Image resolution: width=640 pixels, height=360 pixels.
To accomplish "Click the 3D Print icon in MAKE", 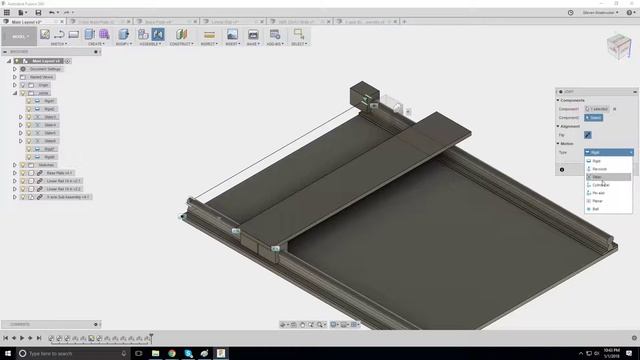I will [x=253, y=35].
